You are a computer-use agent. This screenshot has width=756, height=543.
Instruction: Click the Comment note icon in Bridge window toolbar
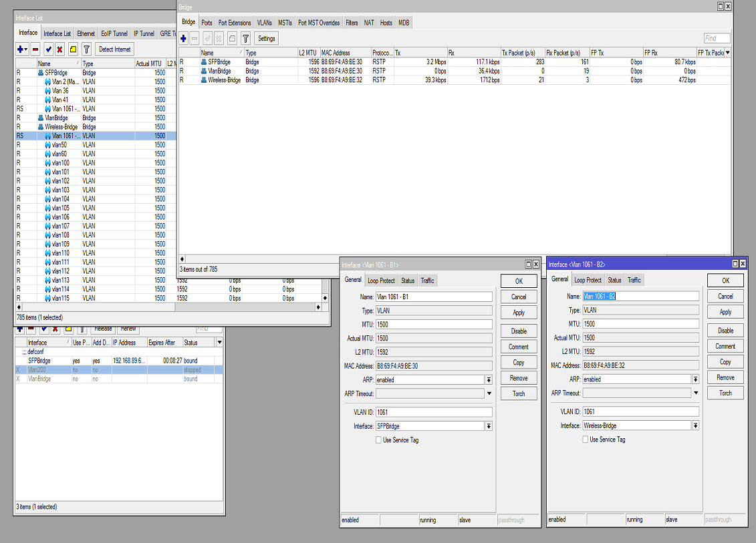click(232, 39)
